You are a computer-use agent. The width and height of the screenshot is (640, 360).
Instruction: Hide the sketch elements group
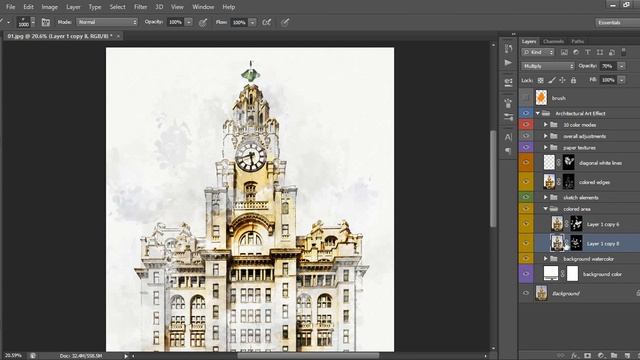tap(526, 197)
